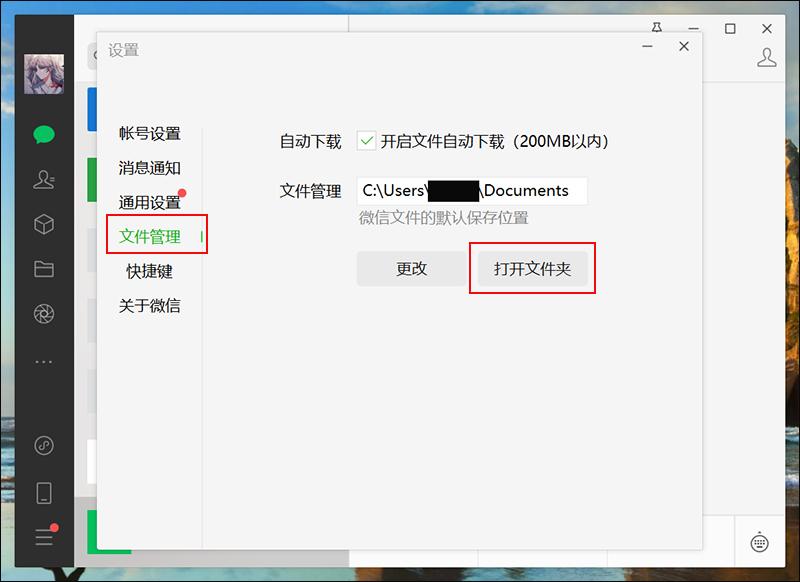
Task: Select 消息通知 in settings menu
Action: pyautogui.click(x=149, y=168)
